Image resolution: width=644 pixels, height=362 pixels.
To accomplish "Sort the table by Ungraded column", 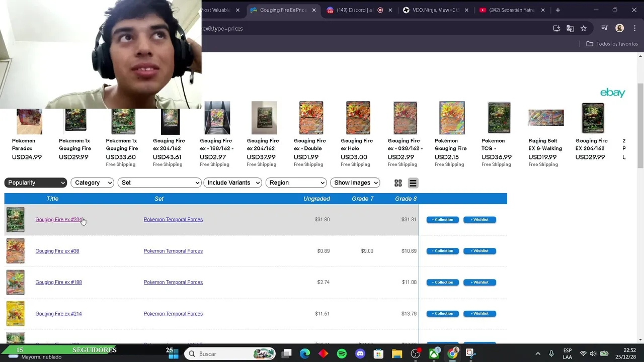I will (316, 199).
